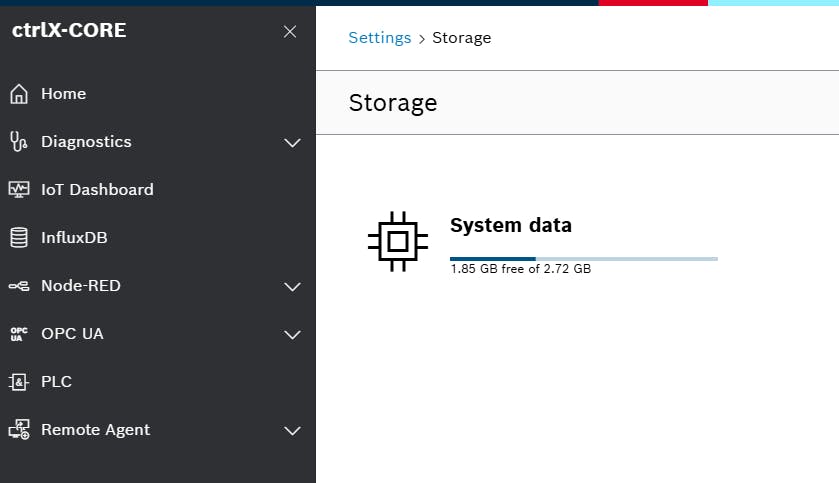Expand the Diagnostics submenu chevron
Image resolution: width=839 pixels, height=483 pixels.
point(292,143)
